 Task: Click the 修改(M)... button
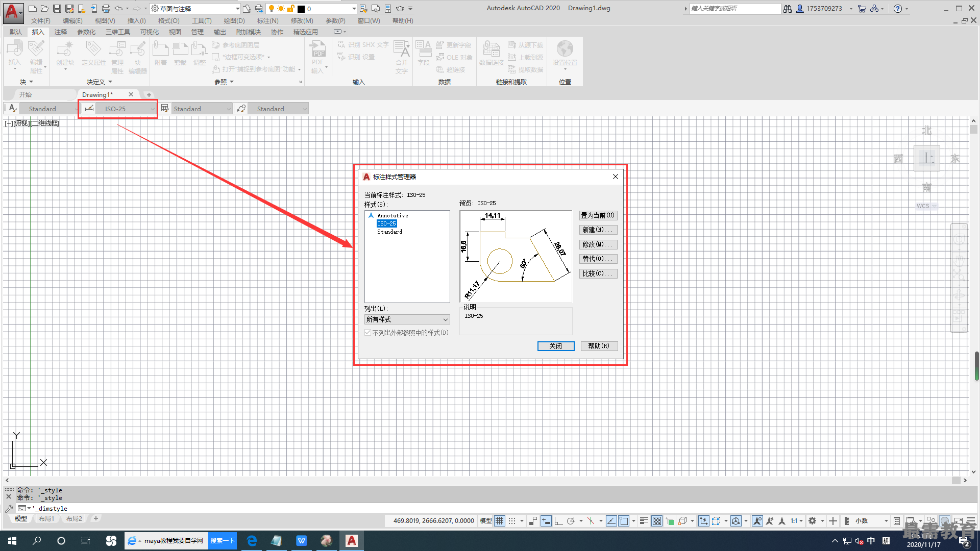pyautogui.click(x=598, y=244)
